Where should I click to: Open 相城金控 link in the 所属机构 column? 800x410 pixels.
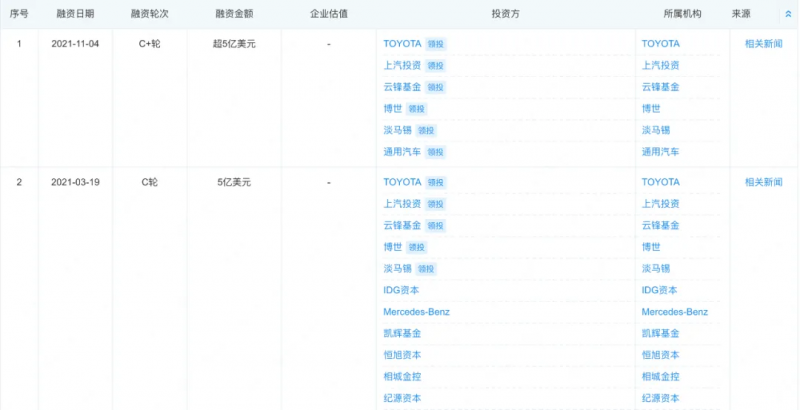[661, 377]
